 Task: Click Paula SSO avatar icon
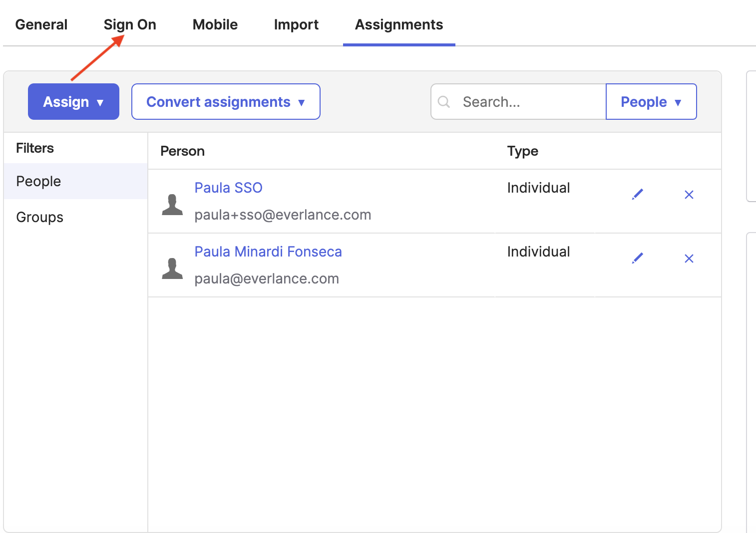(x=172, y=205)
